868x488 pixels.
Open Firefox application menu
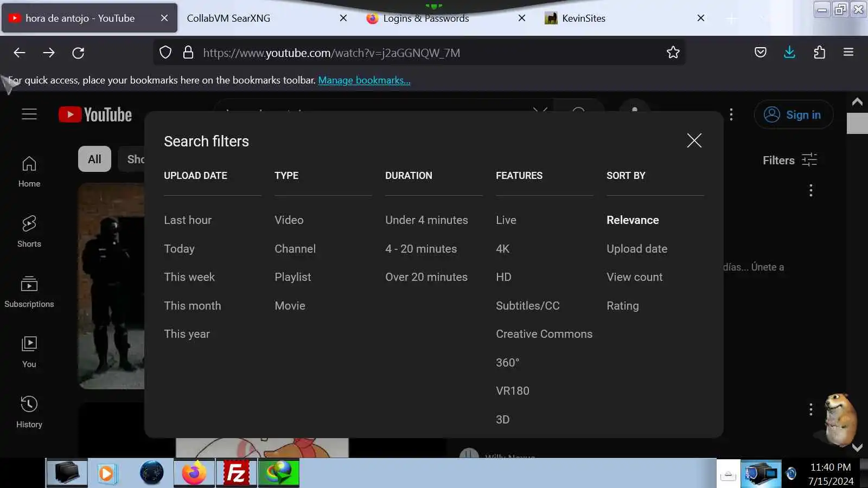tap(848, 53)
